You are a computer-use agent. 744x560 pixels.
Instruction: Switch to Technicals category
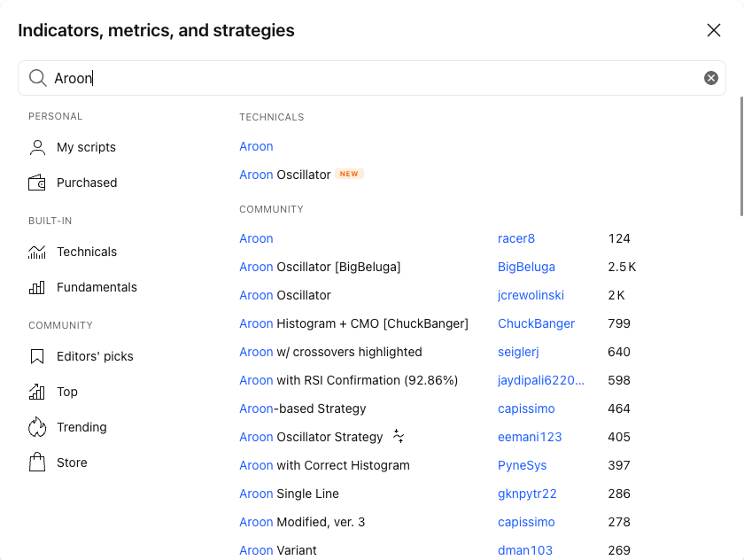point(87,252)
